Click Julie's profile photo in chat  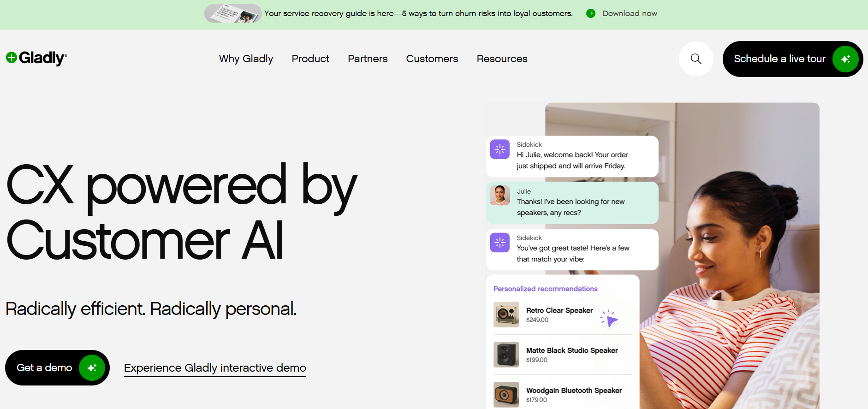point(499,196)
